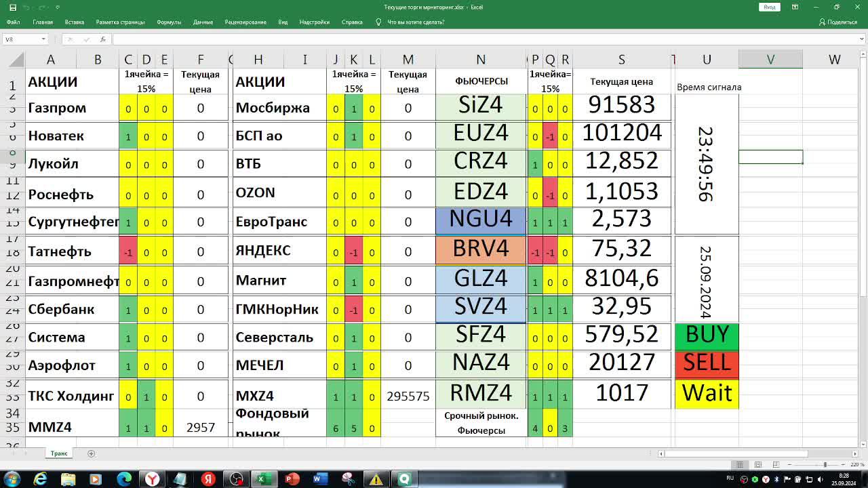Switch to the Вставка ribbon tab
The image size is (868, 488).
point(75,22)
